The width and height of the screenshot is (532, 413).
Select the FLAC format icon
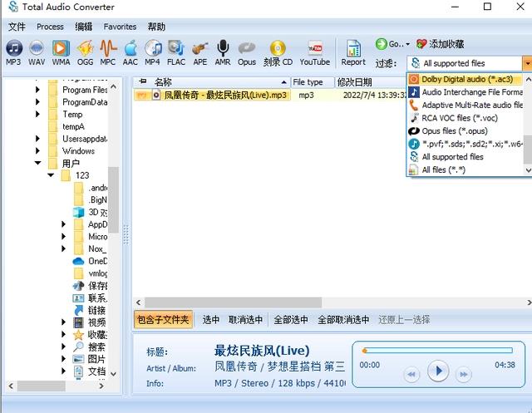pos(176,52)
